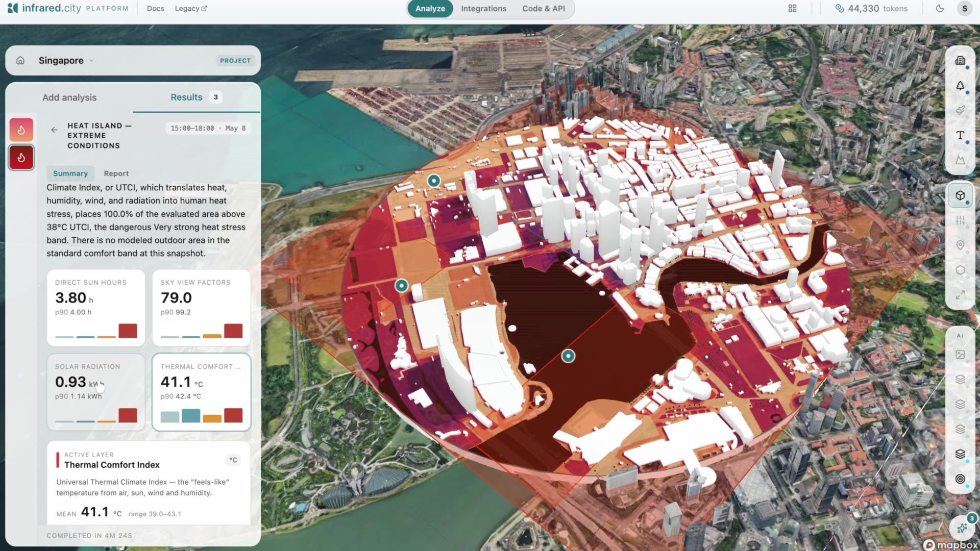This screenshot has height=551, width=980.
Task: Select the Direct Sun Hours card
Action: [96, 308]
